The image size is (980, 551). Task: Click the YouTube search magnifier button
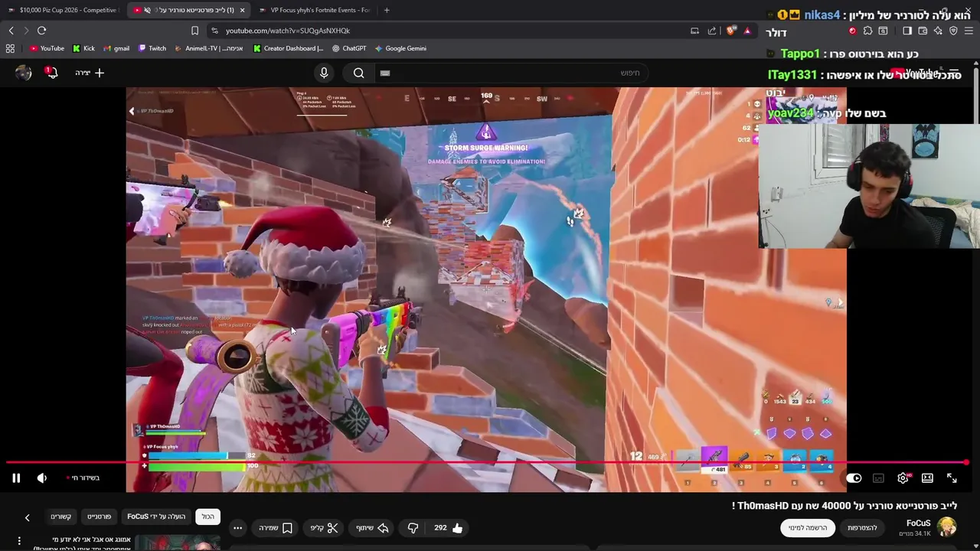click(x=358, y=73)
